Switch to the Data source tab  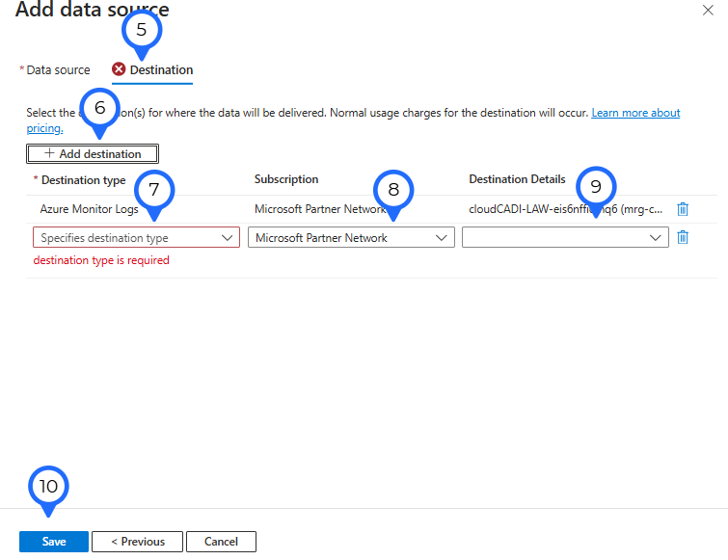pyautogui.click(x=58, y=70)
